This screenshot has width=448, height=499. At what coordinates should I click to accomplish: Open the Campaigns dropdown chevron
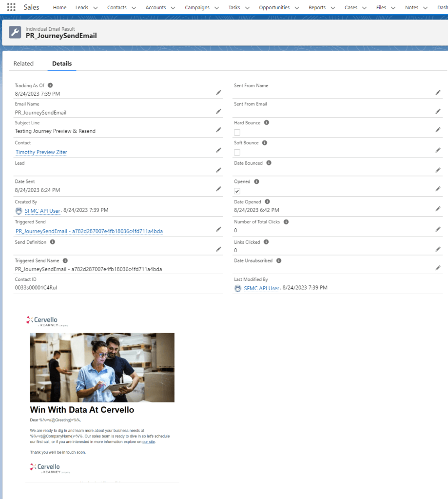click(x=216, y=8)
